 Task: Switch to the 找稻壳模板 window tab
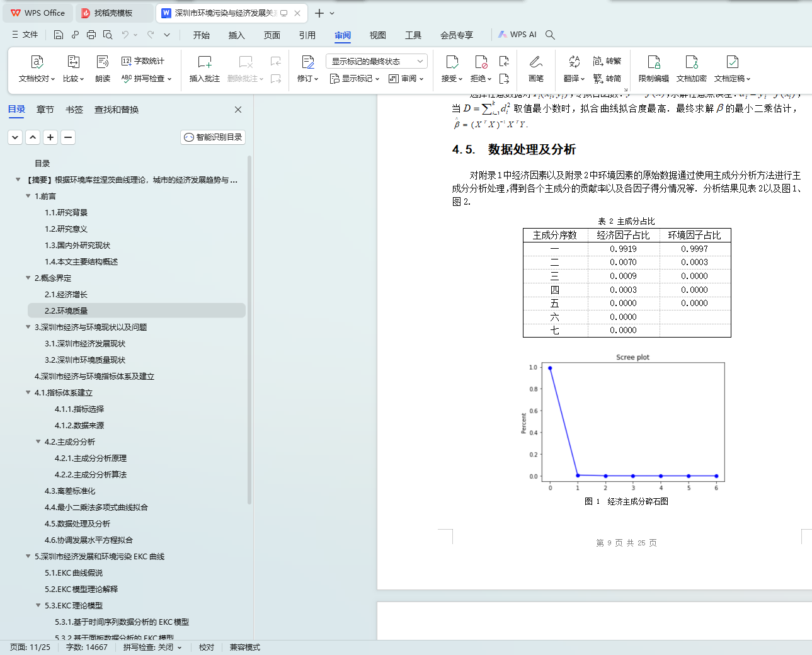point(113,13)
